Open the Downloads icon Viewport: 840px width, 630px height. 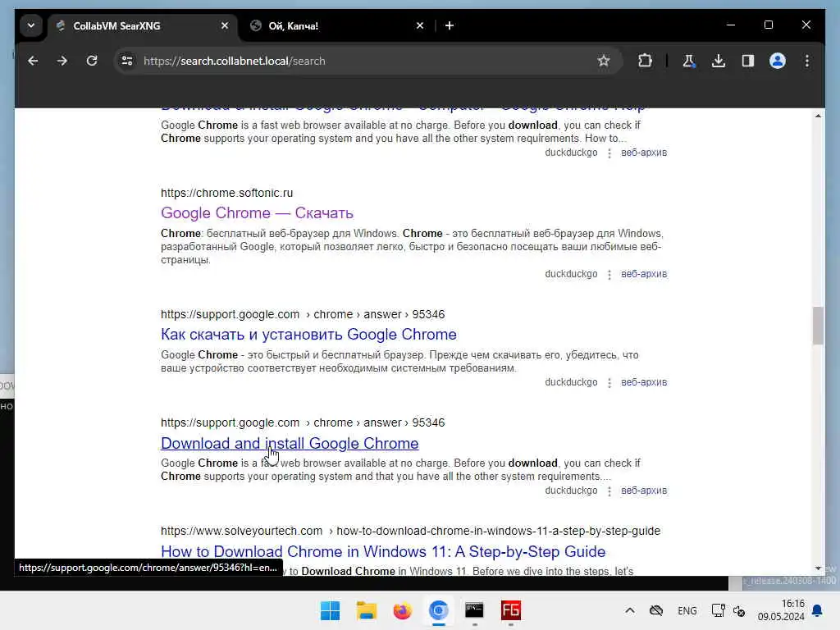coord(719,61)
